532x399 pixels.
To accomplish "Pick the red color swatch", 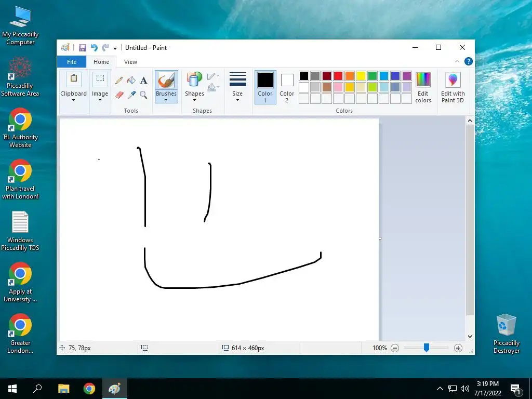I will tap(338, 76).
